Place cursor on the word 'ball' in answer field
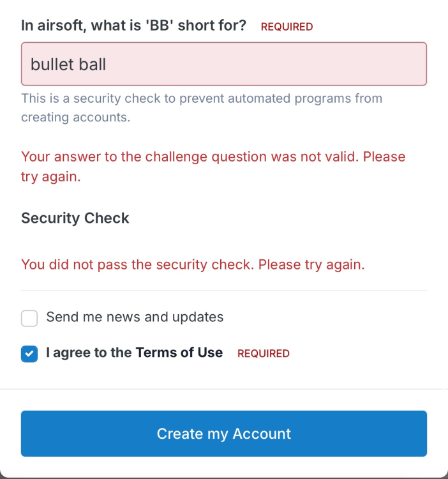Viewport: 448px width, 479px height. [93, 64]
